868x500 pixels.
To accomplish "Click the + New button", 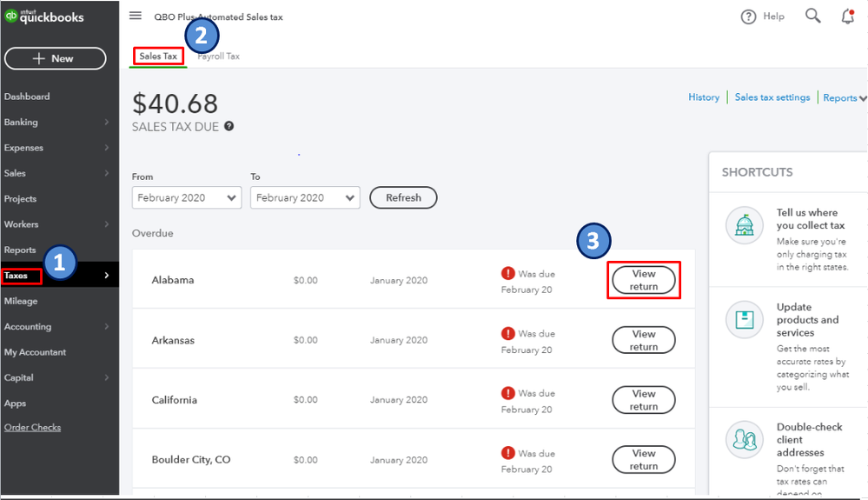I will 56,58.
